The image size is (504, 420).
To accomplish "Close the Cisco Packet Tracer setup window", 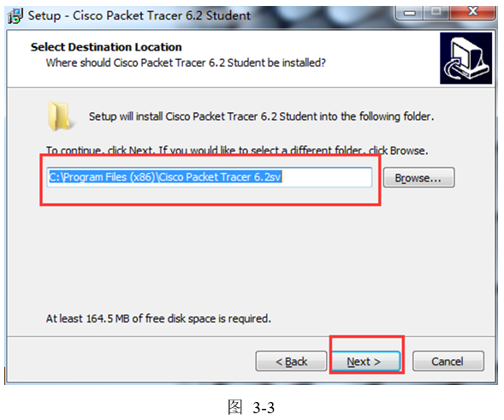I will pyautogui.click(x=472, y=12).
